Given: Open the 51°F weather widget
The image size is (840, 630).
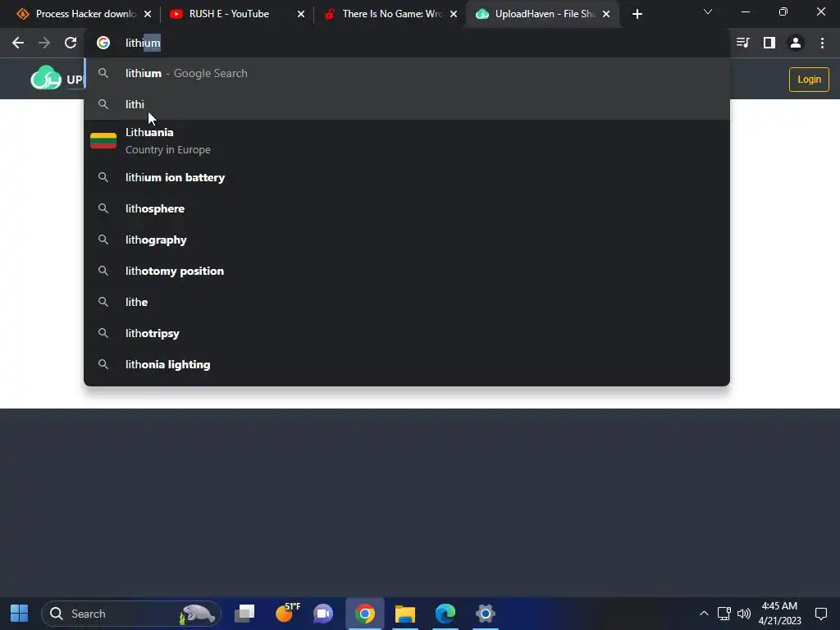Looking at the screenshot, I should (x=287, y=614).
